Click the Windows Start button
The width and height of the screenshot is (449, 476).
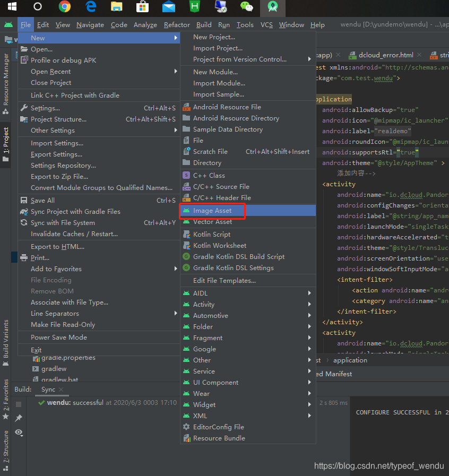[x=12, y=6]
